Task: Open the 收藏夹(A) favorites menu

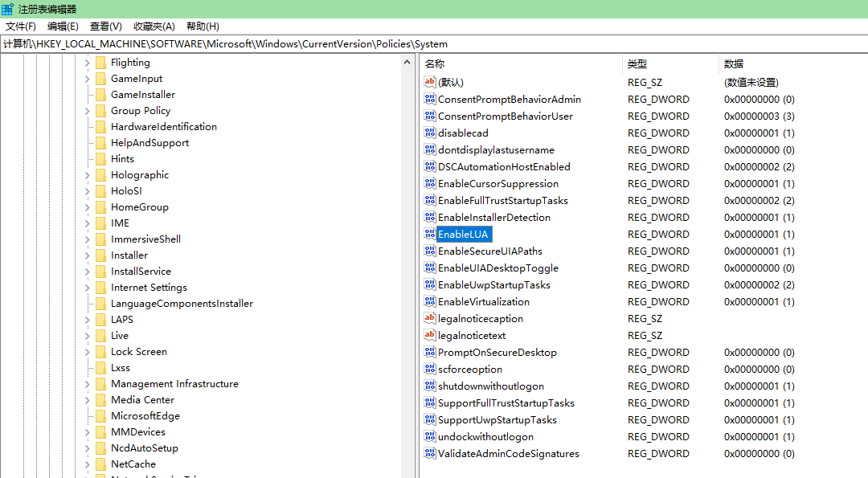Action: tap(154, 27)
